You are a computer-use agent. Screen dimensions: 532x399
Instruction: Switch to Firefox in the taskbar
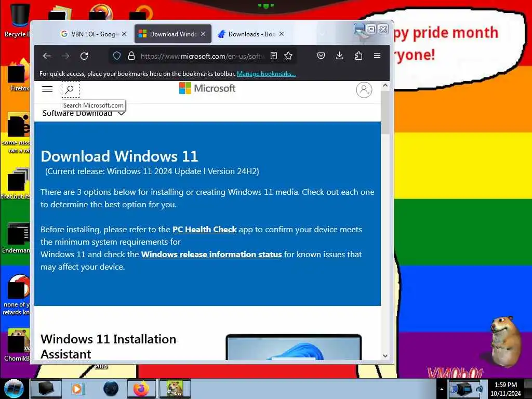click(141, 389)
